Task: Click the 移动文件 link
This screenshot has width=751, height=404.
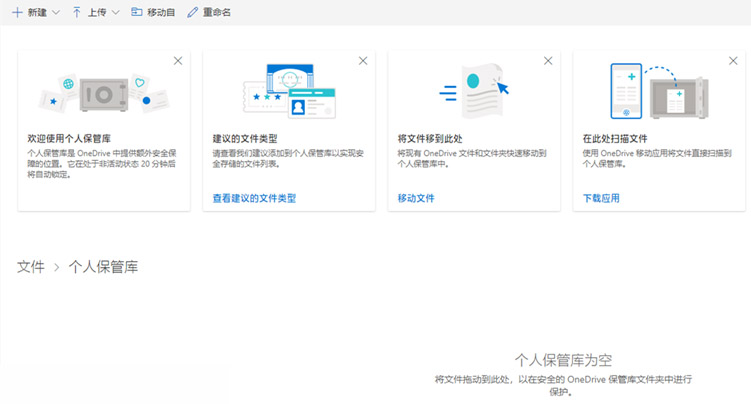Action: (x=416, y=198)
